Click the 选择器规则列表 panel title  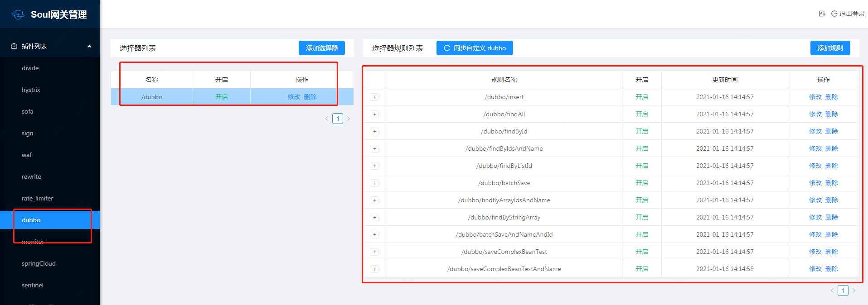398,48
